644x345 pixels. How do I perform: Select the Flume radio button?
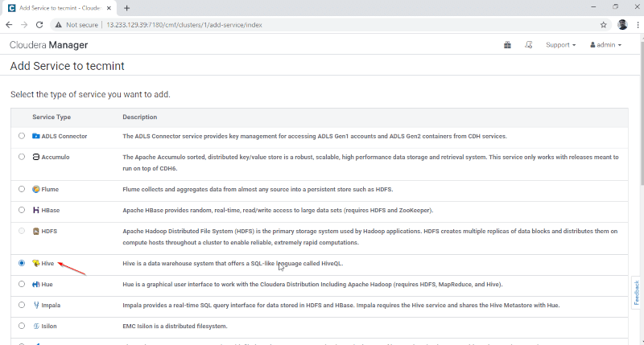[x=22, y=189]
